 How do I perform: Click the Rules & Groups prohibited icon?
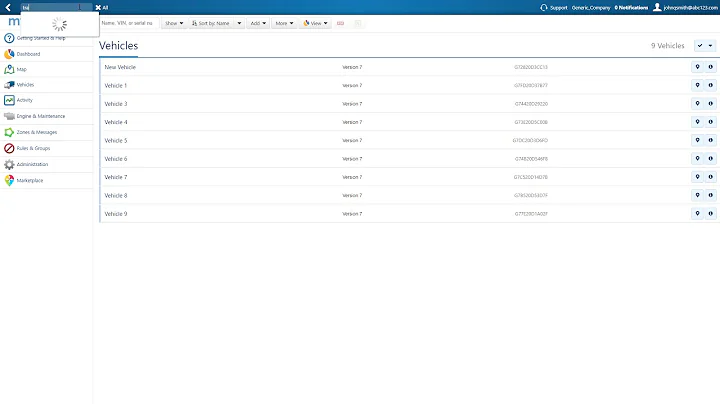tap(9, 148)
